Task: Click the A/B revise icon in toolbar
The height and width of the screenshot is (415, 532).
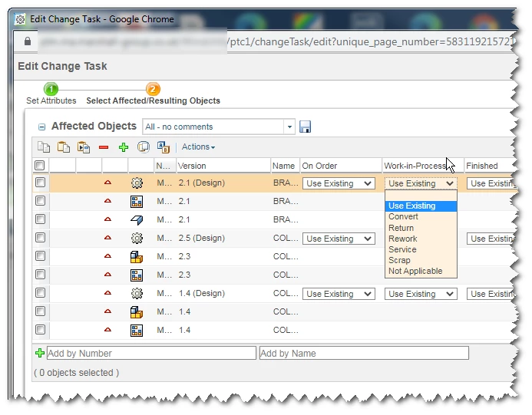Action: [x=164, y=147]
